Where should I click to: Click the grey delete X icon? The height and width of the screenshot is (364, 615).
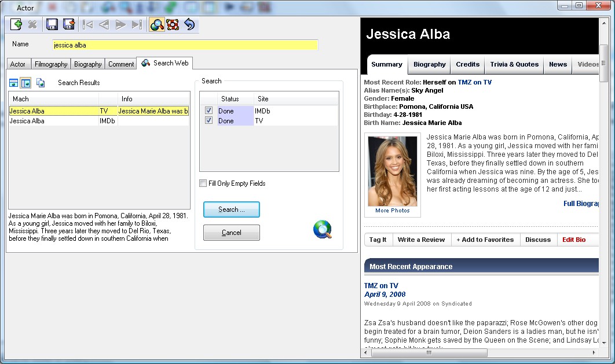click(32, 25)
